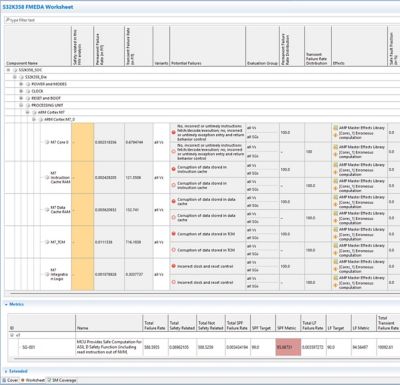This screenshot has height=385, width=400.
Task: Click the Component Name column header
Action: [38, 46]
